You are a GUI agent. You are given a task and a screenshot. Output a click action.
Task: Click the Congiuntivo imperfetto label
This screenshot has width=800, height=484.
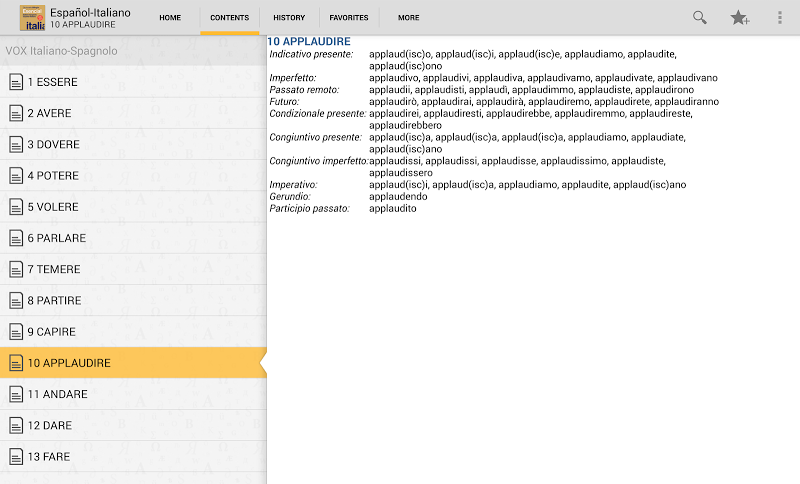pyautogui.click(x=319, y=161)
